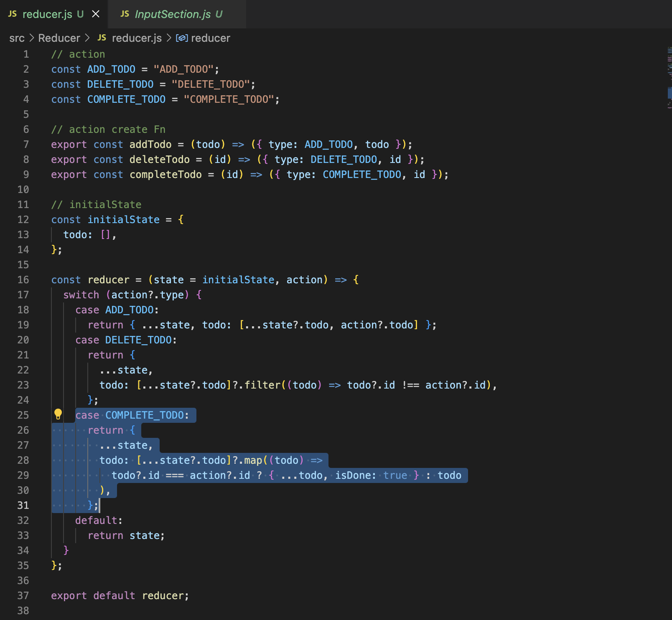Image resolution: width=672 pixels, height=620 pixels.
Task: Click the "// action create Fn" comment
Action: click(108, 130)
